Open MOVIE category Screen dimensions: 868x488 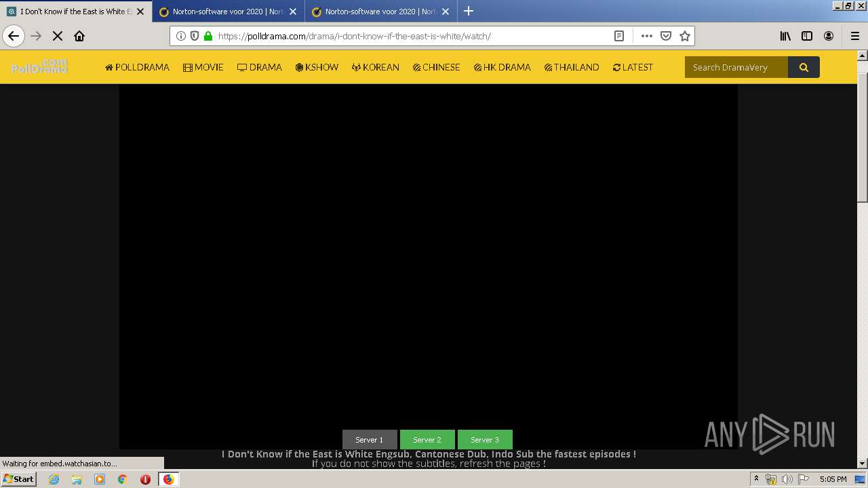(203, 67)
